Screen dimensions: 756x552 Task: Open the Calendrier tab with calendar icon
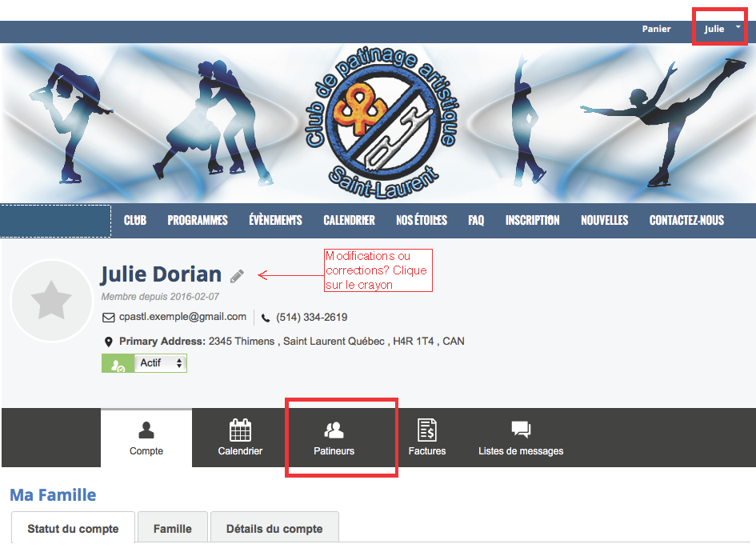click(x=240, y=438)
